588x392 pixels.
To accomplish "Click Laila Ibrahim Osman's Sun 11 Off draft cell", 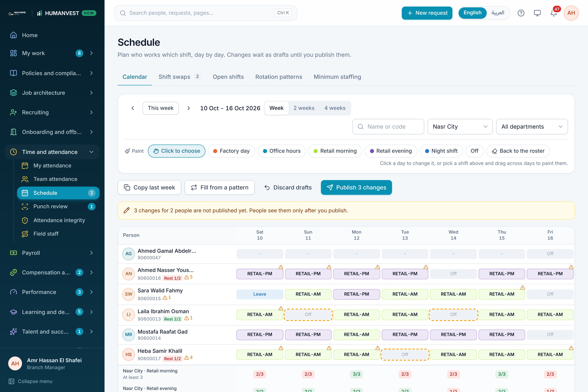I will point(308,314).
